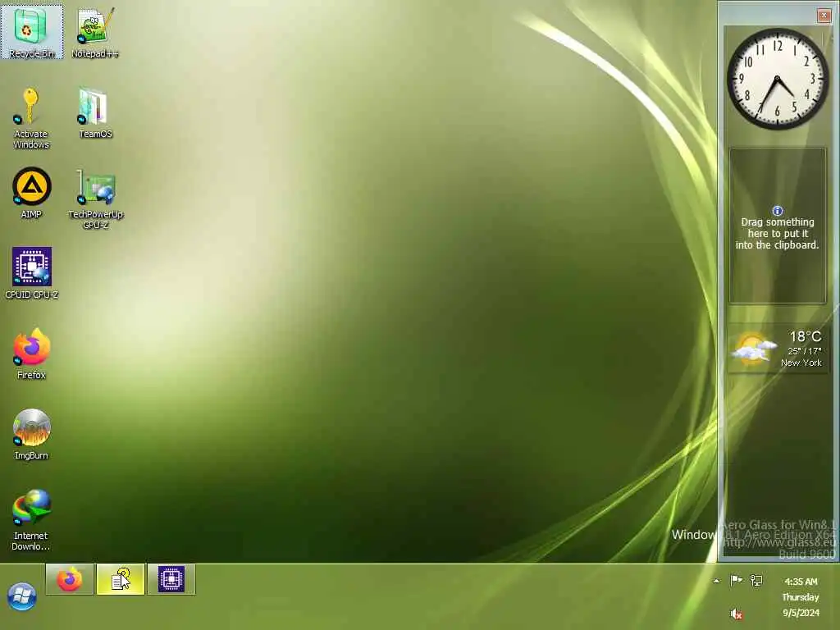Open the New York weather gadget
Screen dimensions: 840x630
pyautogui.click(x=778, y=349)
